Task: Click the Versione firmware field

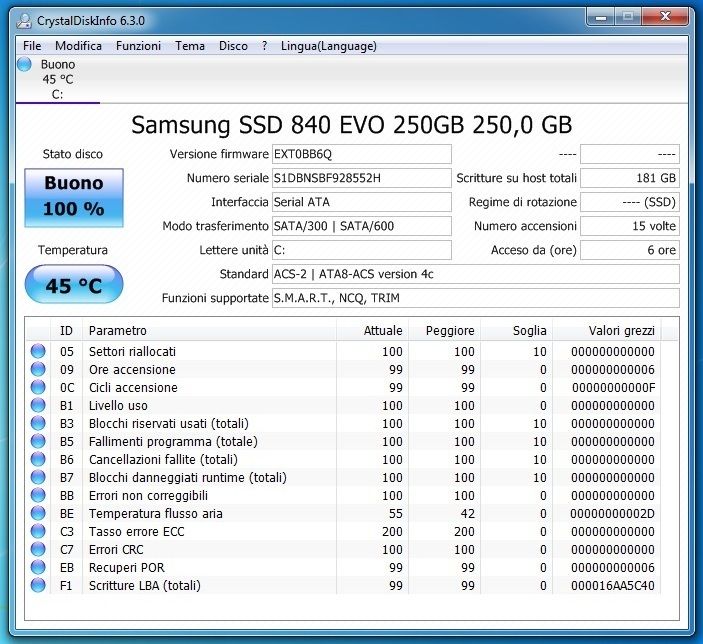Action: click(361, 154)
